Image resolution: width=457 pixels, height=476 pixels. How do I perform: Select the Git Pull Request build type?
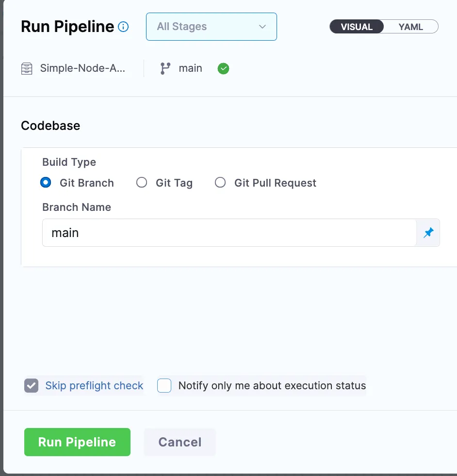point(220,182)
